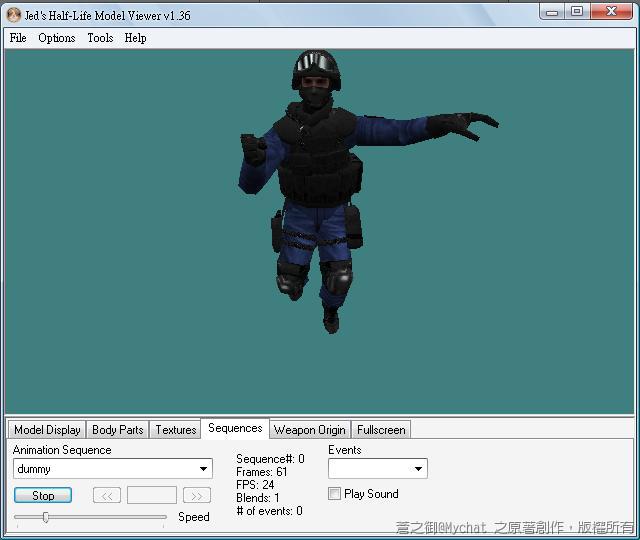Click the 'Frames: 61' text
Screen dimensions: 640x540
[x=262, y=472]
